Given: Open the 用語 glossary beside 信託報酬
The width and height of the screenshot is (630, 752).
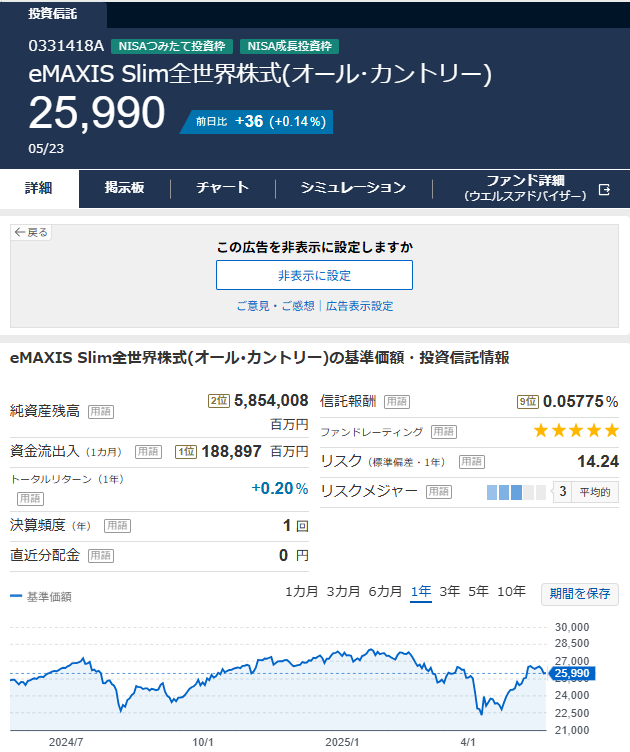Looking at the screenshot, I should click(397, 402).
